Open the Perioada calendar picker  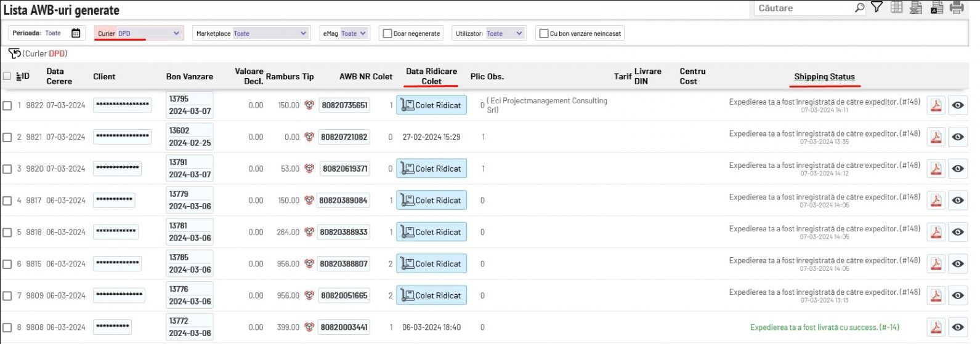76,33
